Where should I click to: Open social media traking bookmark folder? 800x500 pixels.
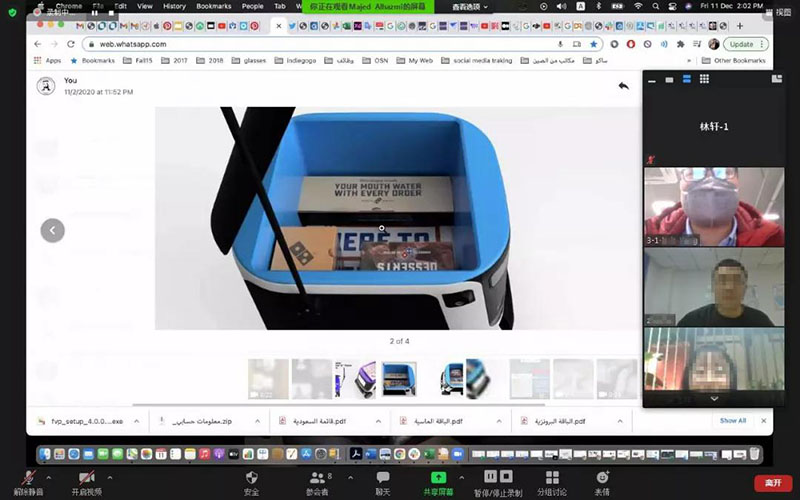pyautogui.click(x=477, y=60)
